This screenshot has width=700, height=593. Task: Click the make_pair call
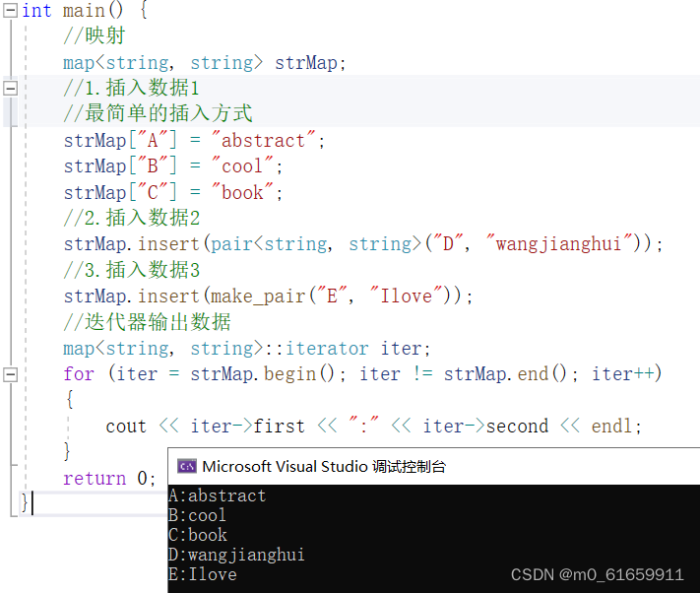[258, 296]
